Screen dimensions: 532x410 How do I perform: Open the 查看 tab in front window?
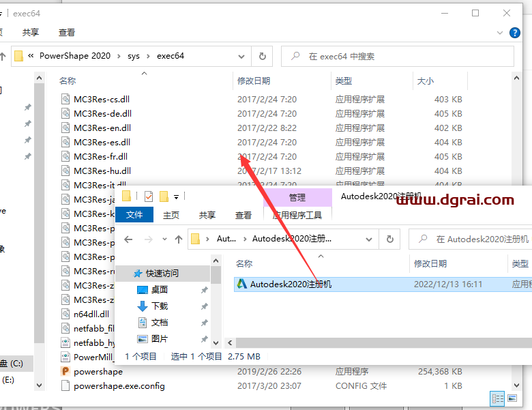click(x=243, y=215)
